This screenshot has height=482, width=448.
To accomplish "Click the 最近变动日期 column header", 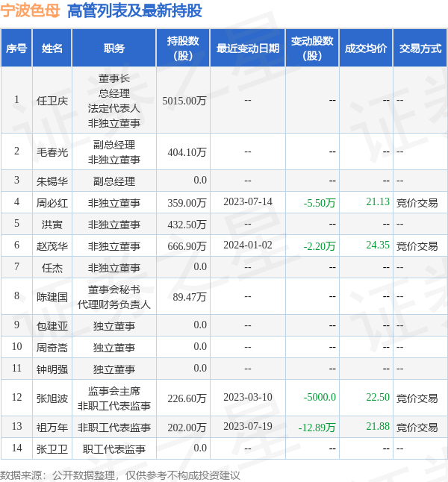I will coord(248,48).
